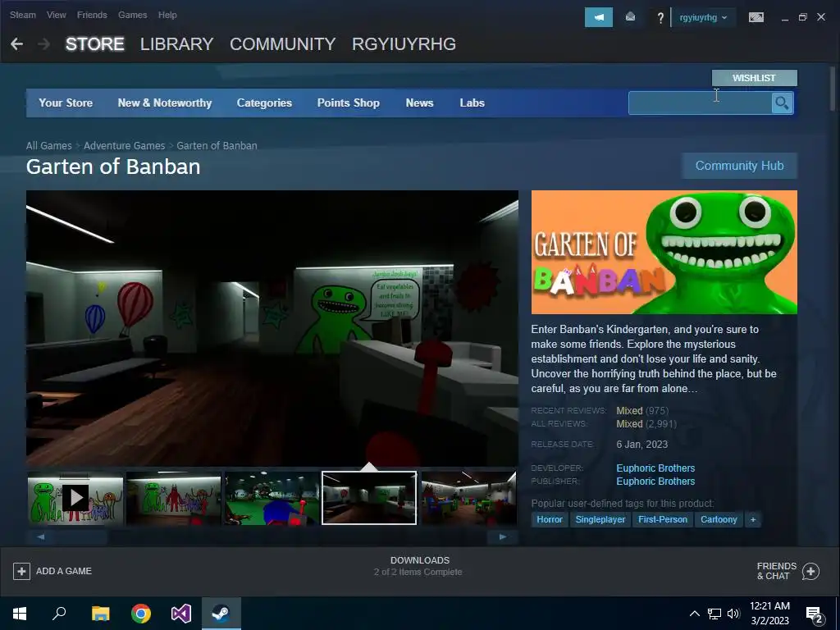Open the question mark help icon
This screenshot has height=630, width=840.
(x=660, y=18)
